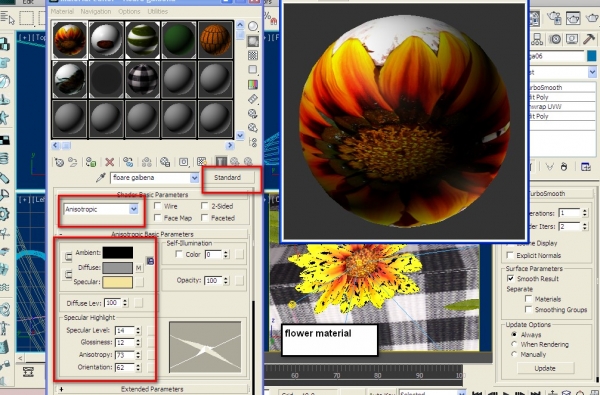Click Specular color map button

139,282
